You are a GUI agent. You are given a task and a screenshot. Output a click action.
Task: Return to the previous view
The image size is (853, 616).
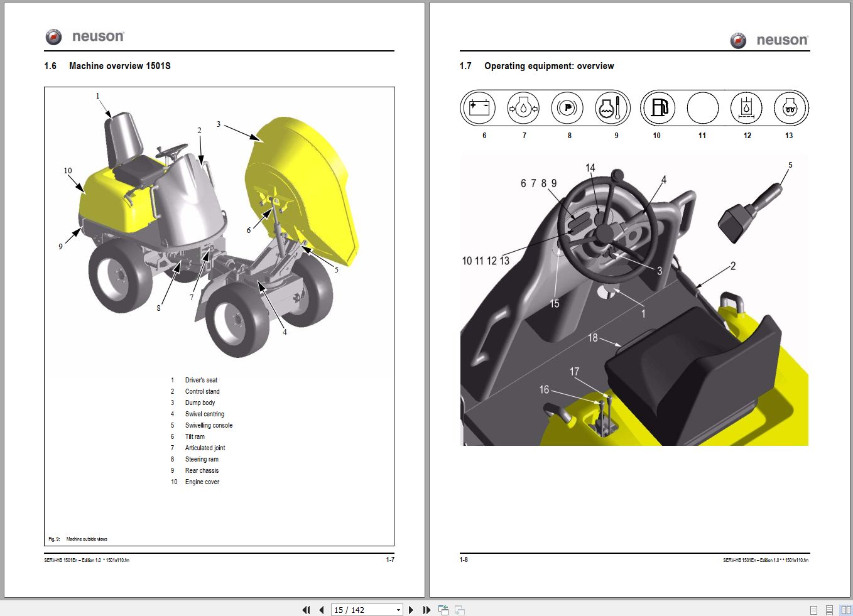coord(443,609)
